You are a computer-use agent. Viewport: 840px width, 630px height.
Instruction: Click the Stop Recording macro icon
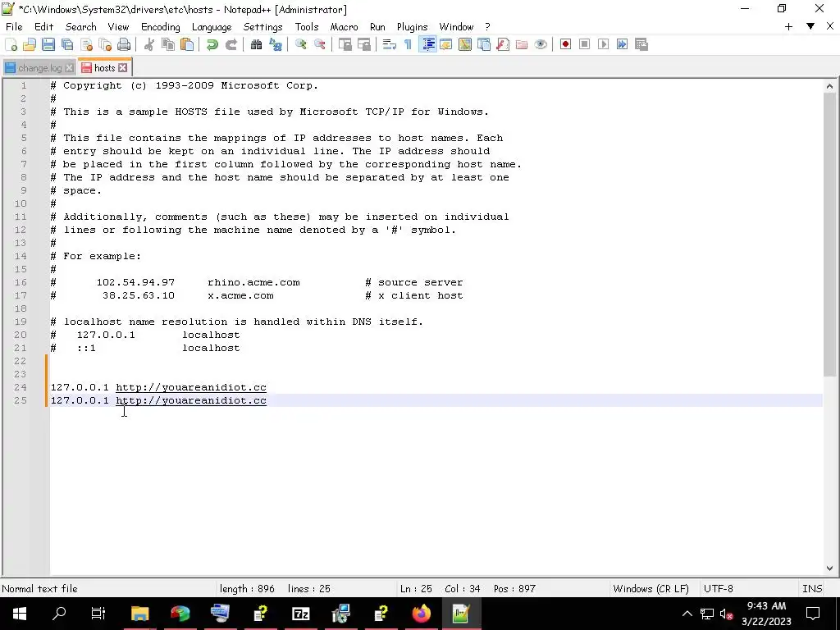[x=584, y=44]
